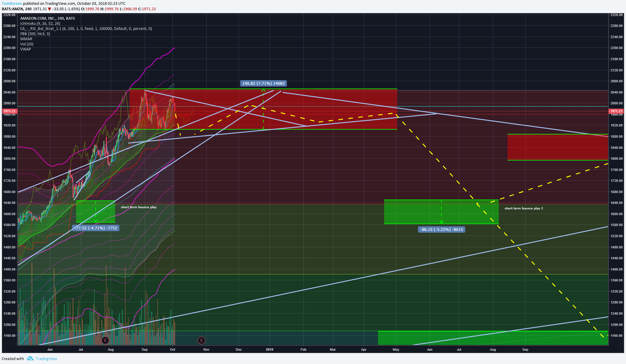Image resolution: width=626 pixels, height=364 pixels.
Task: Click the 'short term bounce play' annotation
Action: 139,207
